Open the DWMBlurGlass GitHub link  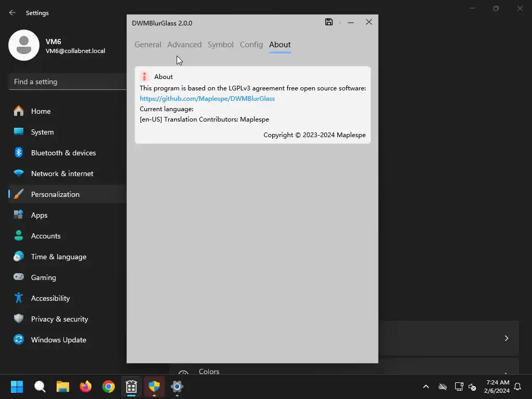coord(207,98)
